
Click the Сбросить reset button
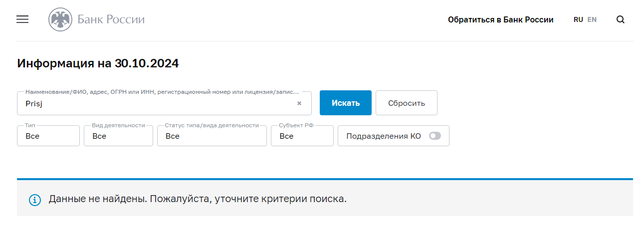click(407, 103)
